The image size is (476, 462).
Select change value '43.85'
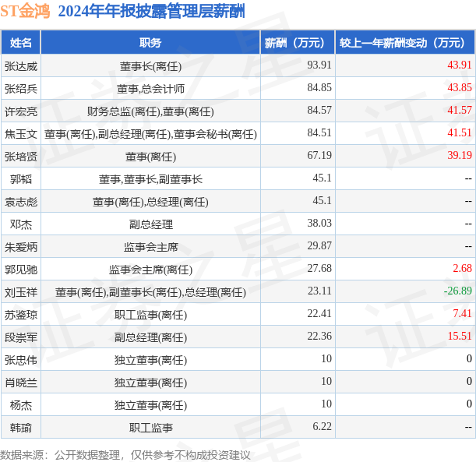pos(460,87)
